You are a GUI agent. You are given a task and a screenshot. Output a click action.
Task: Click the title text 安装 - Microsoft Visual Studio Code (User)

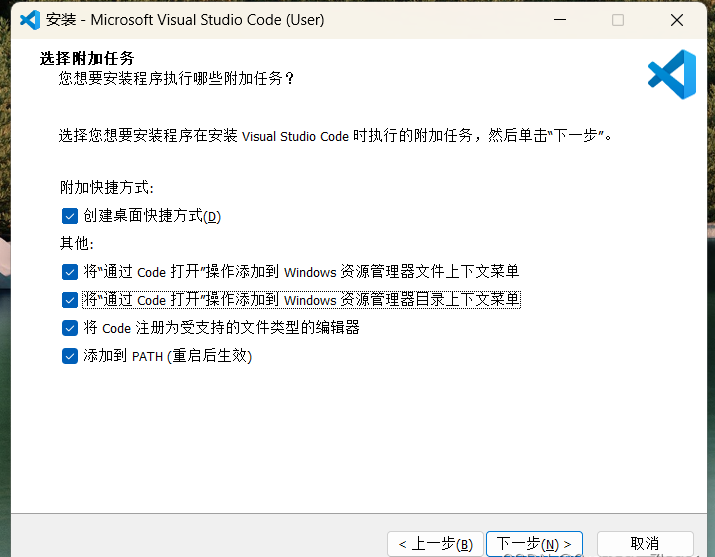click(x=185, y=20)
